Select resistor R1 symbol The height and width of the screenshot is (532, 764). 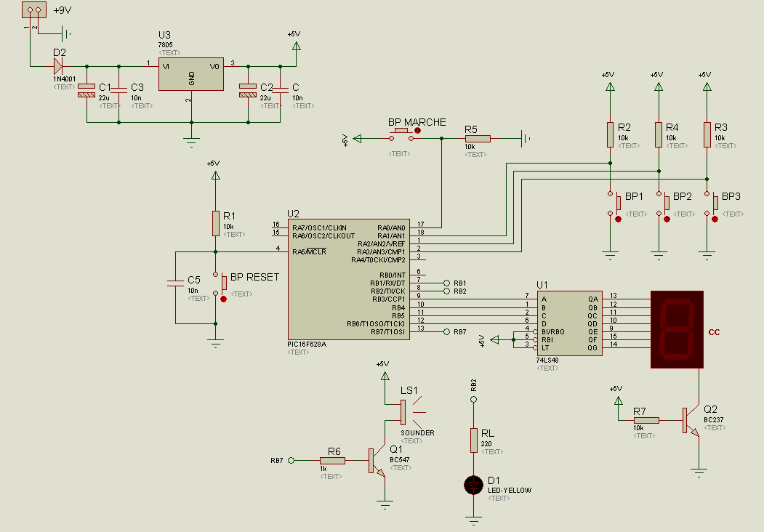click(216, 224)
